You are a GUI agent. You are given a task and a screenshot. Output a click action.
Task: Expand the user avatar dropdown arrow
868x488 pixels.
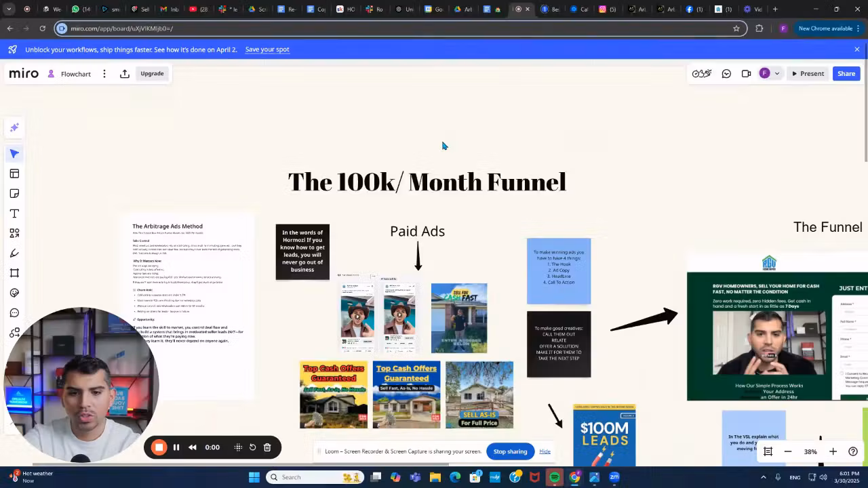[777, 74]
